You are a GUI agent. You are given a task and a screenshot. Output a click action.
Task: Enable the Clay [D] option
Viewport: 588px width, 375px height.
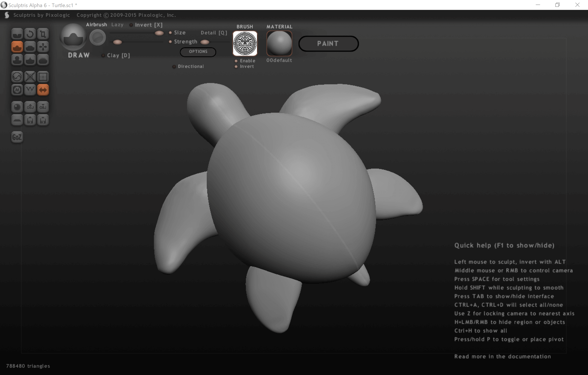(103, 55)
